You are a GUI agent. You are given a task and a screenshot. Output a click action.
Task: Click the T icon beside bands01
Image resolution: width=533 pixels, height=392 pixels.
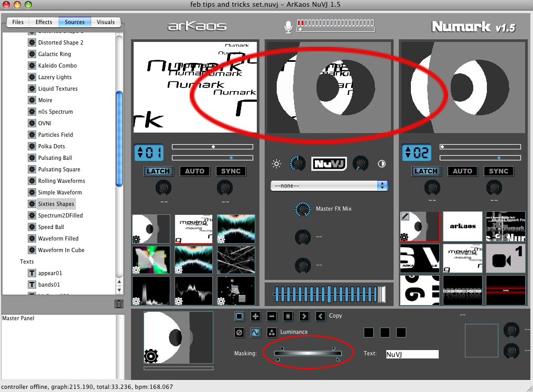32,285
